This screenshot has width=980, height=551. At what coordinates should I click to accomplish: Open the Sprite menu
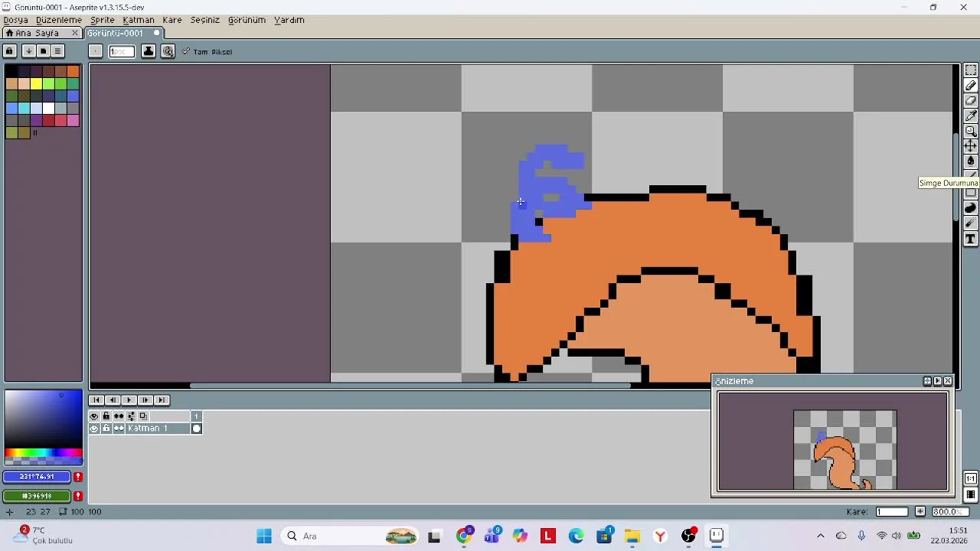click(x=103, y=20)
